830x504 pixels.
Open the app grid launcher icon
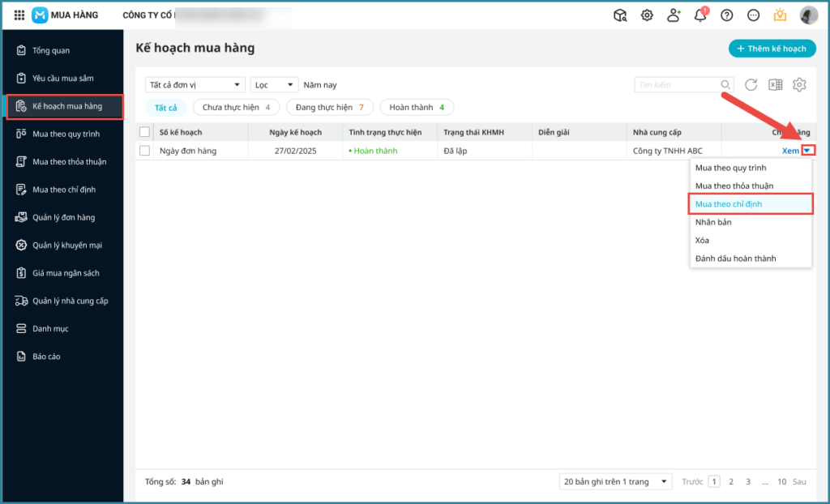[x=19, y=15]
